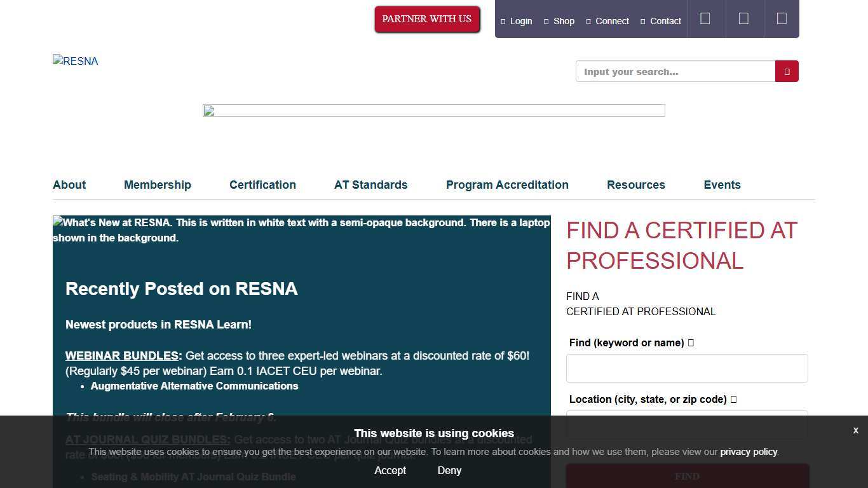Open the Events menu
The image size is (868, 488).
click(x=722, y=185)
